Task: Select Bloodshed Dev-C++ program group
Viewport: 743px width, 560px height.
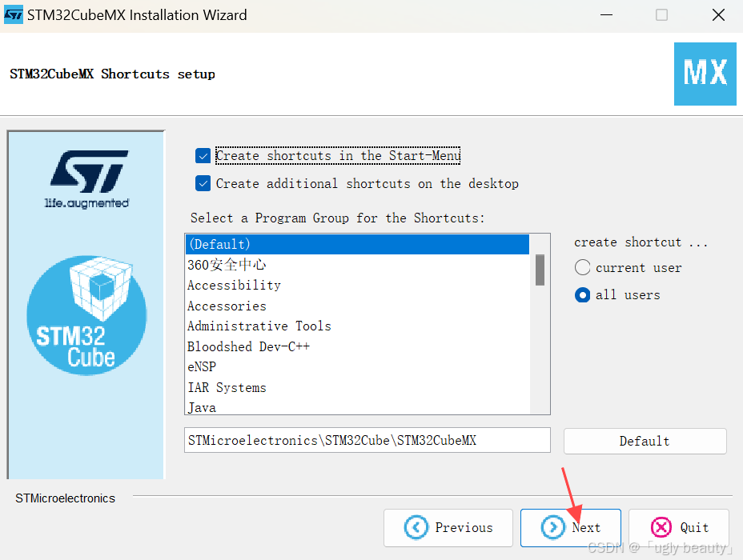Action: (357, 346)
